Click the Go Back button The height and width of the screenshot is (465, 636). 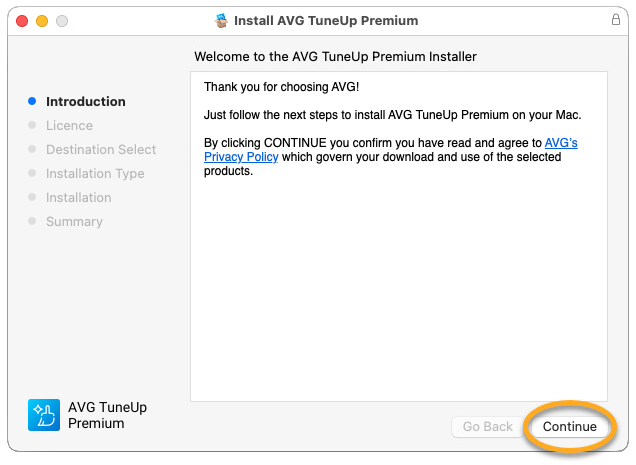click(x=487, y=426)
